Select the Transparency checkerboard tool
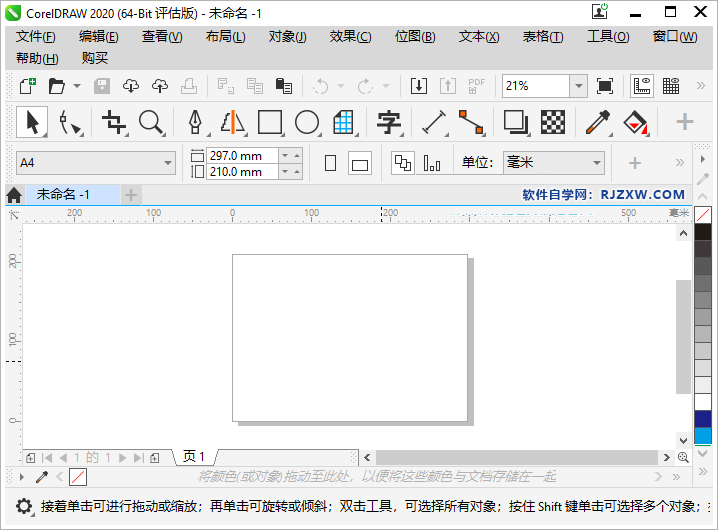 553,123
